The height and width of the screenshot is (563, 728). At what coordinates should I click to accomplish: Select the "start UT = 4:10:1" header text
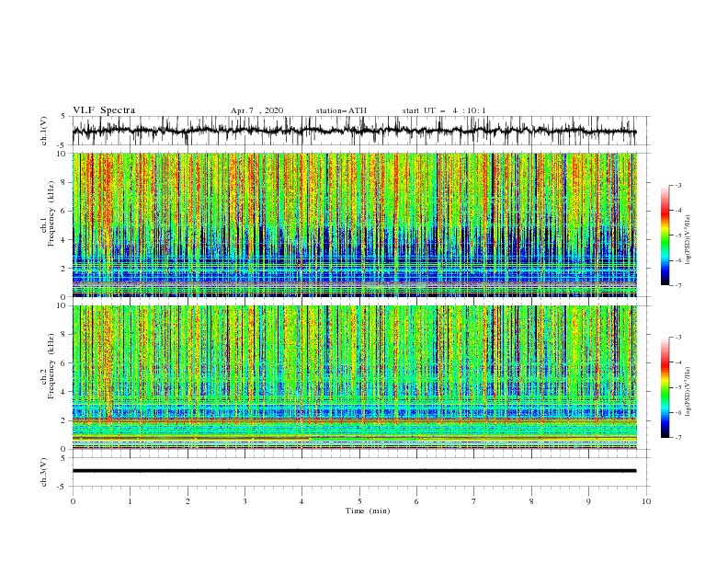click(x=444, y=110)
